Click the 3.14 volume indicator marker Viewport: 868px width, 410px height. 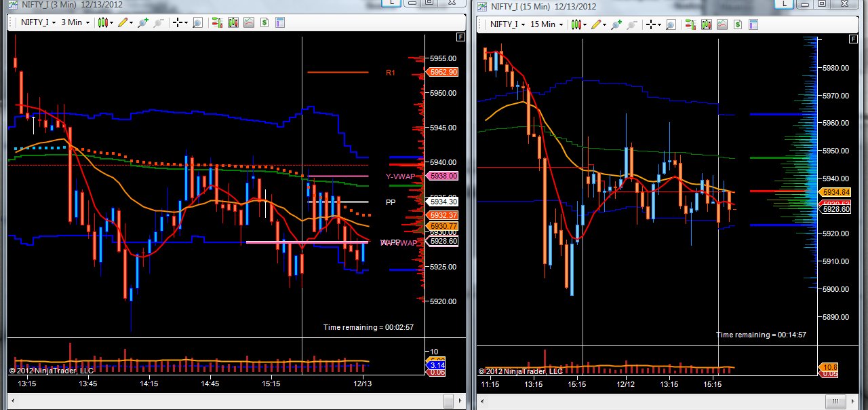437,365
